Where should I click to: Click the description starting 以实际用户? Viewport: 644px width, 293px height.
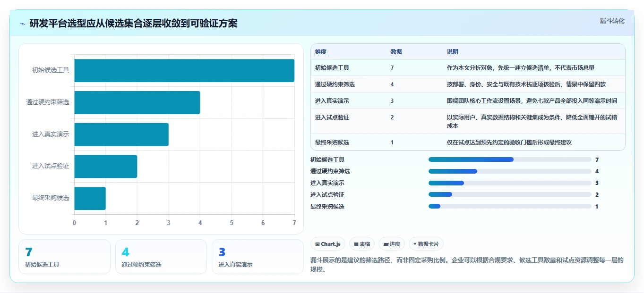click(x=532, y=122)
